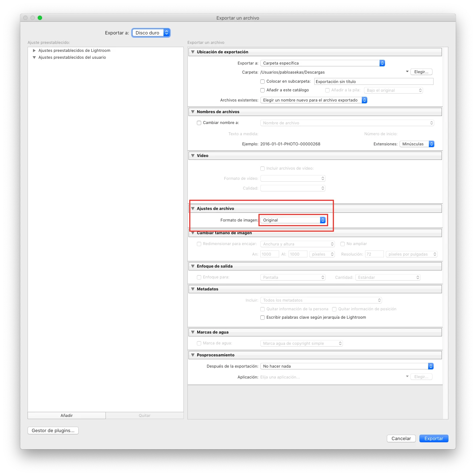Toggle Quitar información de posición
Viewport: 476px width, 476px height.
click(334, 309)
